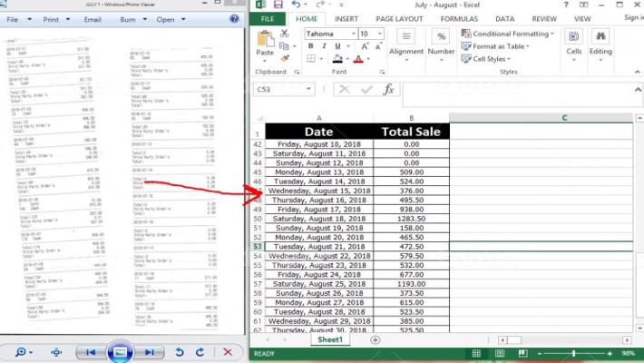Switch to the PAGE LAYOUT ribbon tab

(399, 18)
